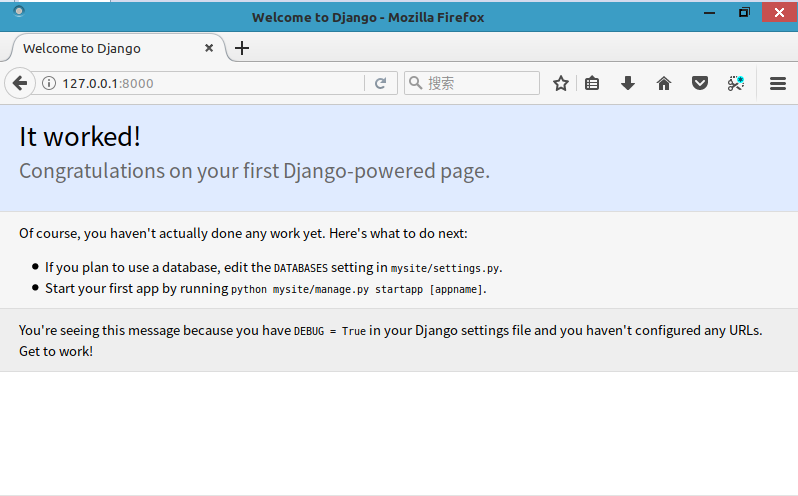The height and width of the screenshot is (496, 798).
Task: Click the 'Get to work!' text
Action: (56, 352)
